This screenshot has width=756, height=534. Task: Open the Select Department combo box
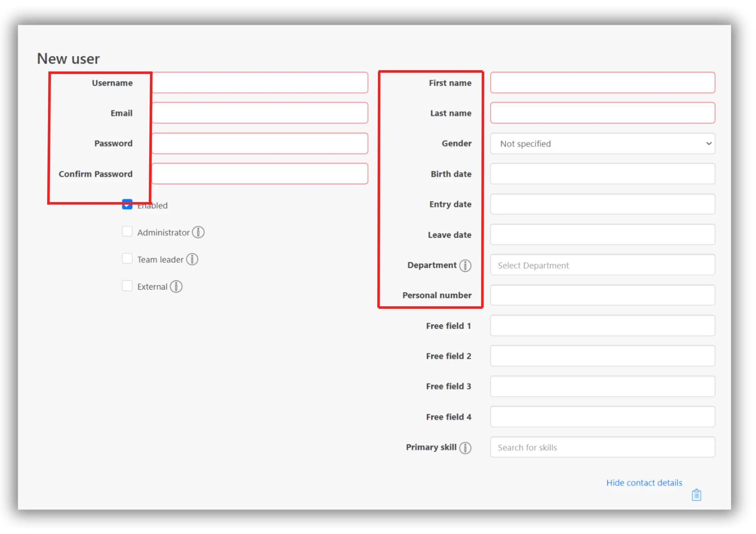(602, 265)
